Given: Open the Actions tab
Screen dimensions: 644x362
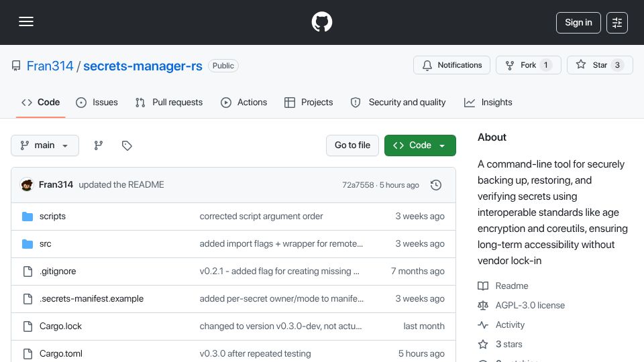Looking at the screenshot, I should (244, 102).
